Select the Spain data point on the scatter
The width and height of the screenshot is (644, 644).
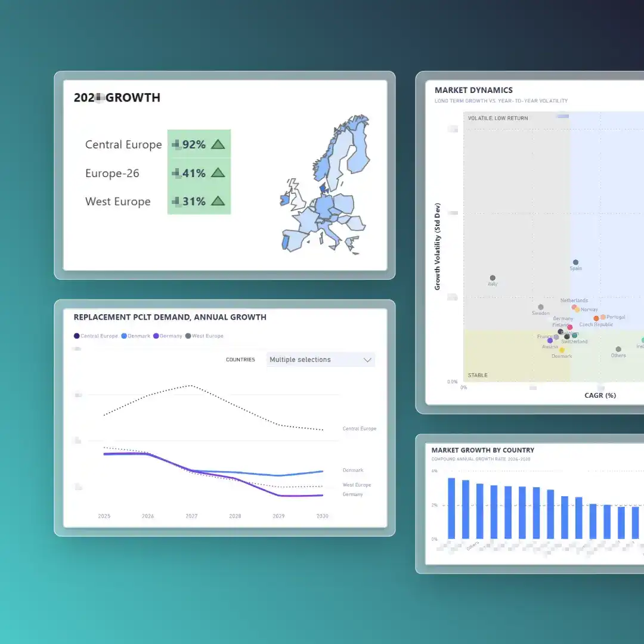(x=576, y=262)
